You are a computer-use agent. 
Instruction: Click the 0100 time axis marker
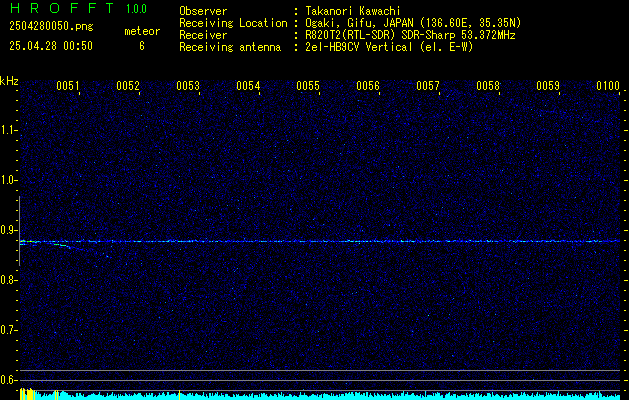[x=608, y=86]
